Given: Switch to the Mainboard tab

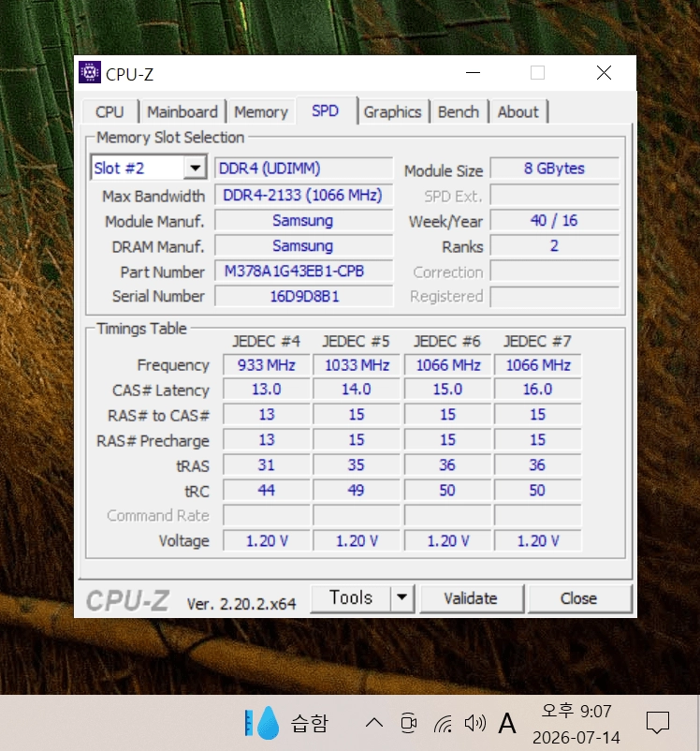Looking at the screenshot, I should (x=182, y=111).
